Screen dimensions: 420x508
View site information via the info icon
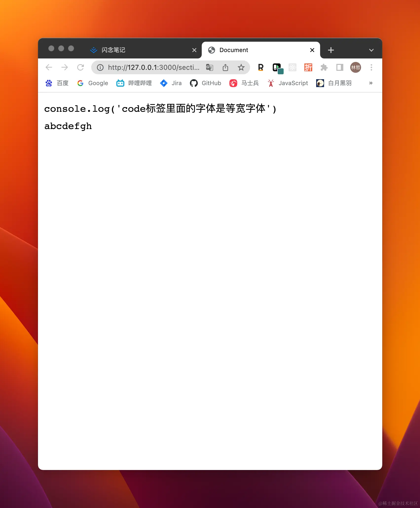tap(100, 67)
